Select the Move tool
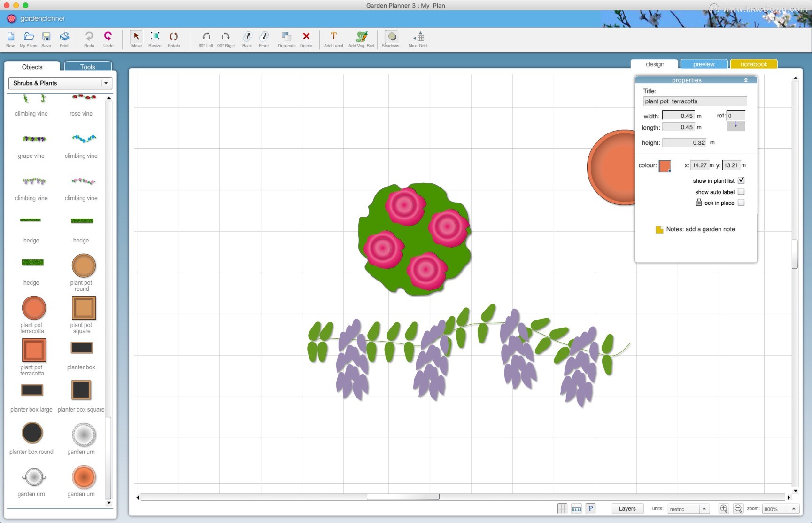 pyautogui.click(x=136, y=39)
